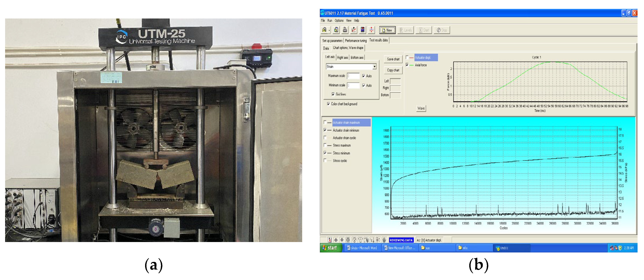
Task: Expand the dropdown arrow beside the open icon
Action: click(x=329, y=30)
